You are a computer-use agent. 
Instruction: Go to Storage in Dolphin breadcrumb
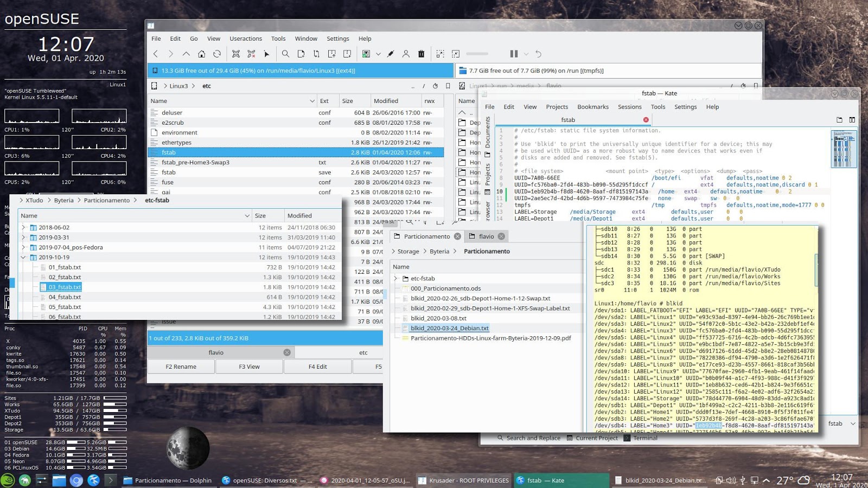click(408, 252)
